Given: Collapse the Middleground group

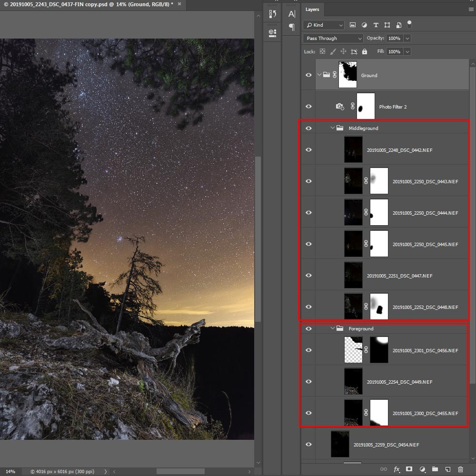Looking at the screenshot, I should click(332, 128).
